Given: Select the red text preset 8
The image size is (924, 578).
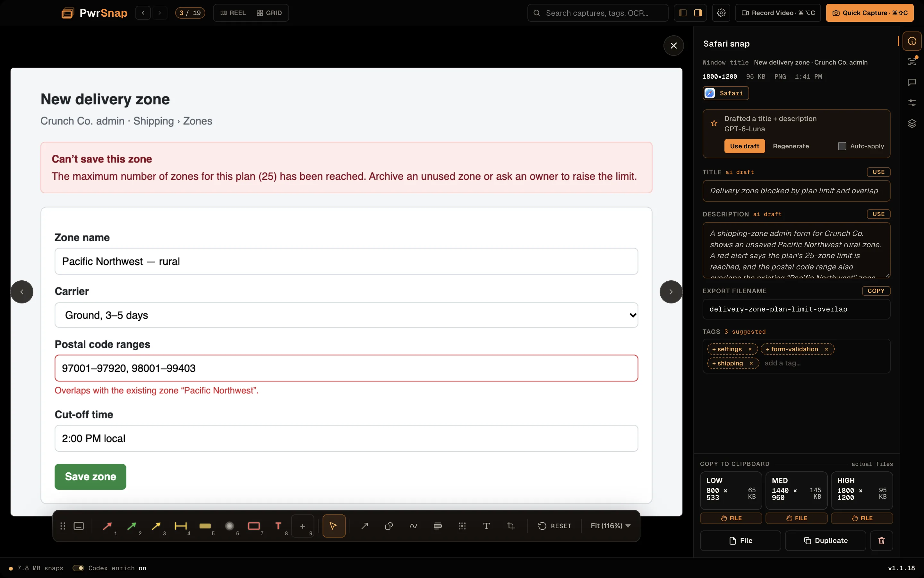Looking at the screenshot, I should click(x=278, y=526).
